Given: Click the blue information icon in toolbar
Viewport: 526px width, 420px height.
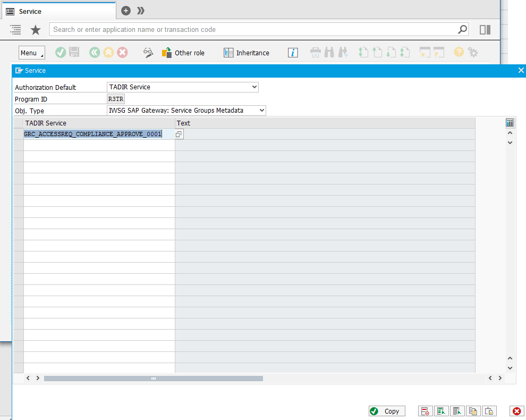Looking at the screenshot, I should [x=293, y=53].
